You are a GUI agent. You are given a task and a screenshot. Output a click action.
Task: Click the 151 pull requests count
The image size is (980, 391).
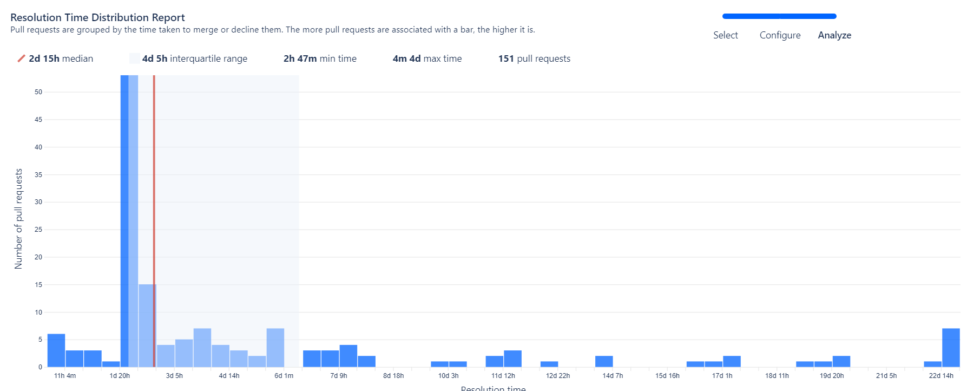click(x=534, y=58)
